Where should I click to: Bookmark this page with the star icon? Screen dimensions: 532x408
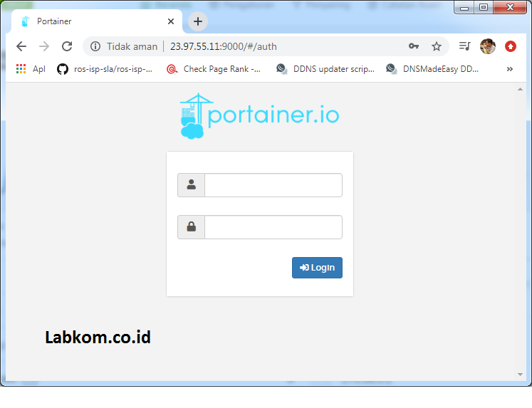tap(437, 46)
